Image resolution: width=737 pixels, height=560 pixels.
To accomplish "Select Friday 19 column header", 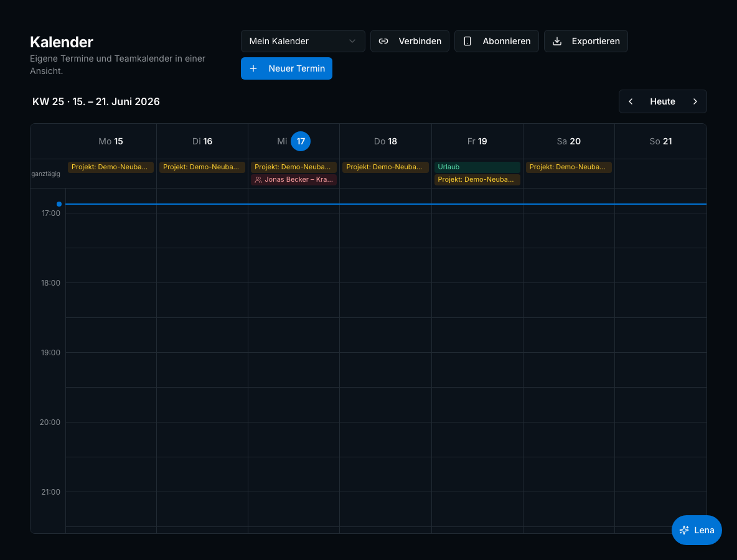I will (x=477, y=141).
